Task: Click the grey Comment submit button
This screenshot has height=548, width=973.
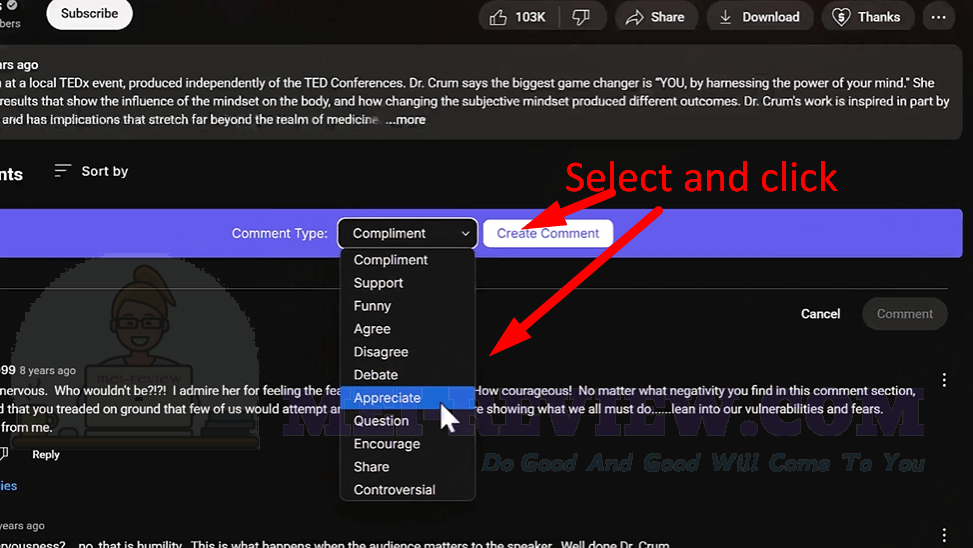Action: click(905, 314)
